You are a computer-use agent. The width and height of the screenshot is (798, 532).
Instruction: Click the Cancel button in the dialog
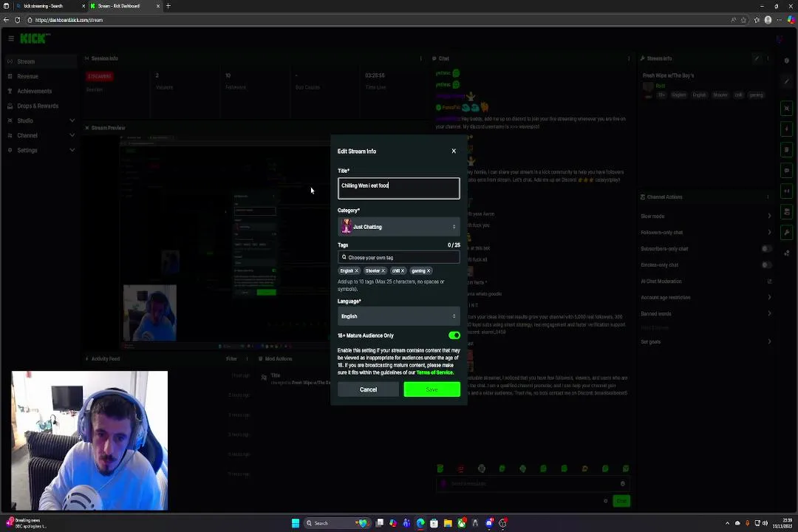click(368, 389)
